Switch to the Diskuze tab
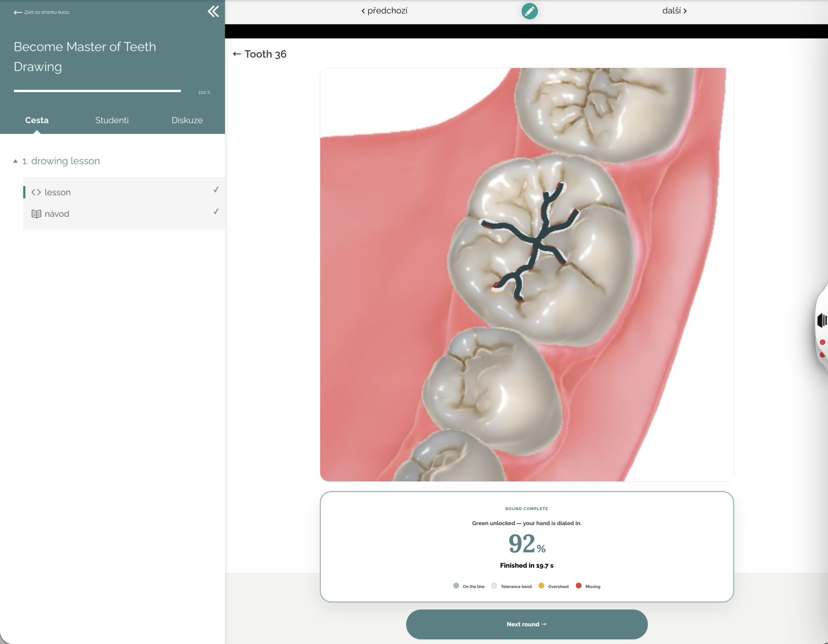Image resolution: width=828 pixels, height=644 pixels. click(187, 120)
